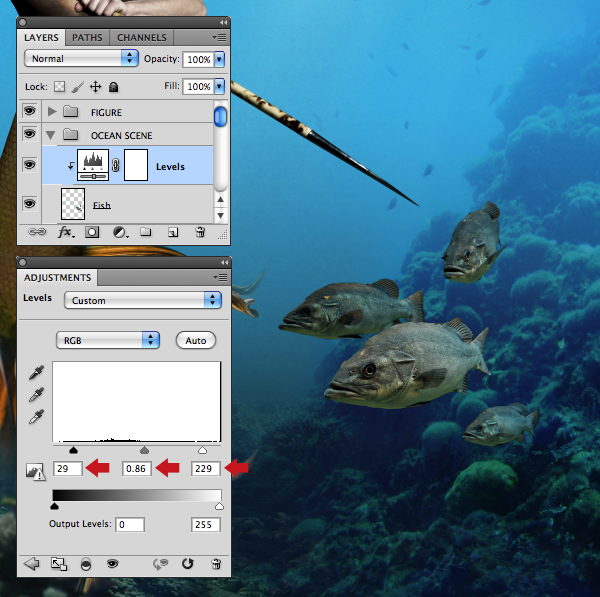
Task: Click the link layers icon
Action: [x=37, y=232]
